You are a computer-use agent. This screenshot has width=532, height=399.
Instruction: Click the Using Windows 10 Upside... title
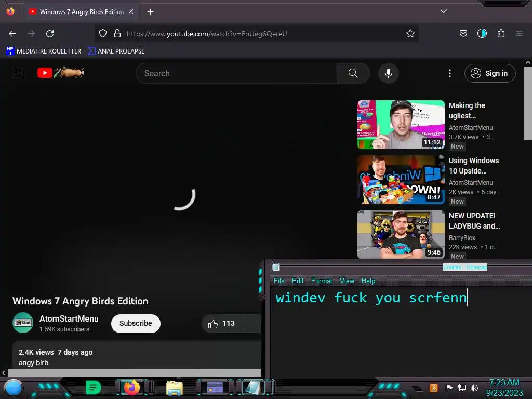point(474,166)
